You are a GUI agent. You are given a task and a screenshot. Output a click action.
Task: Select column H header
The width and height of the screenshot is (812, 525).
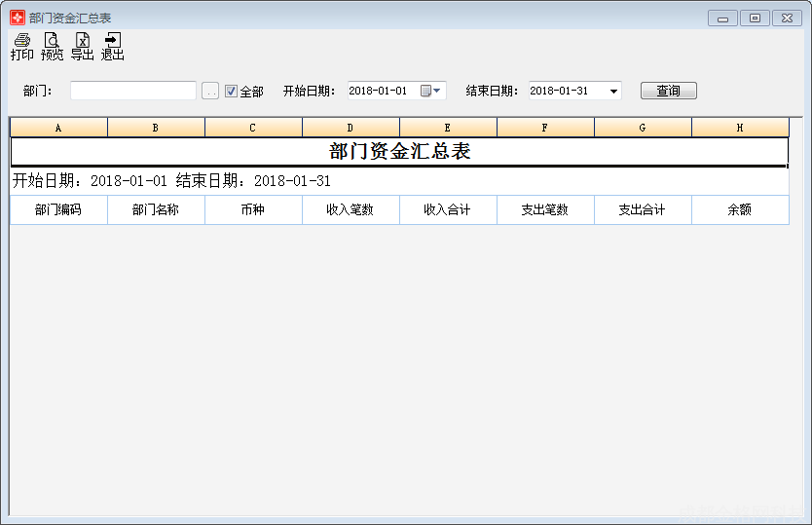point(740,128)
